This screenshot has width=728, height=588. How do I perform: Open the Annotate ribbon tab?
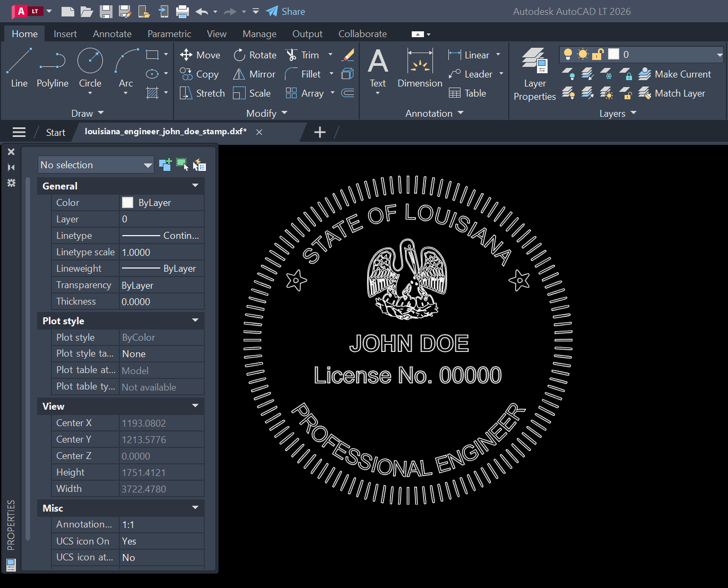click(x=112, y=33)
